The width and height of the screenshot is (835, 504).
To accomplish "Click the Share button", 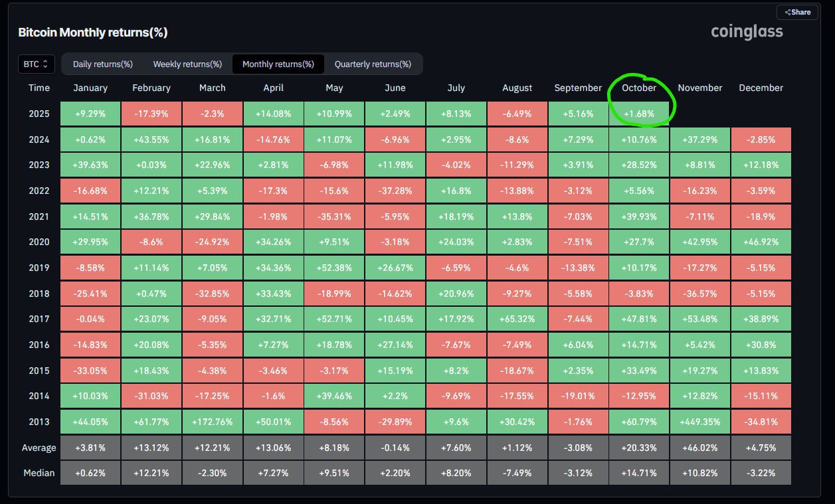I will click(x=796, y=11).
